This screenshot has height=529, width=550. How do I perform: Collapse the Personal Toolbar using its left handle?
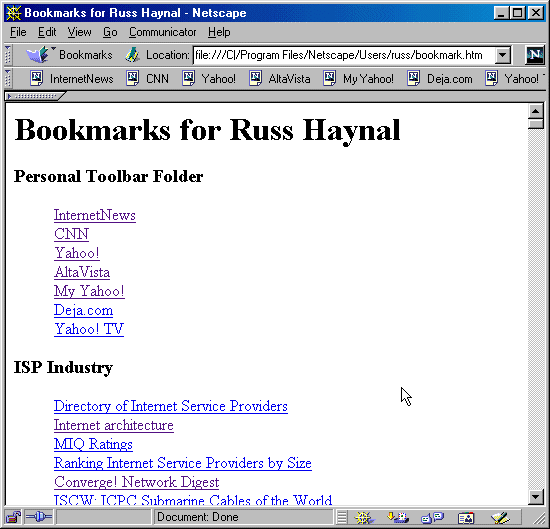pos(8,79)
